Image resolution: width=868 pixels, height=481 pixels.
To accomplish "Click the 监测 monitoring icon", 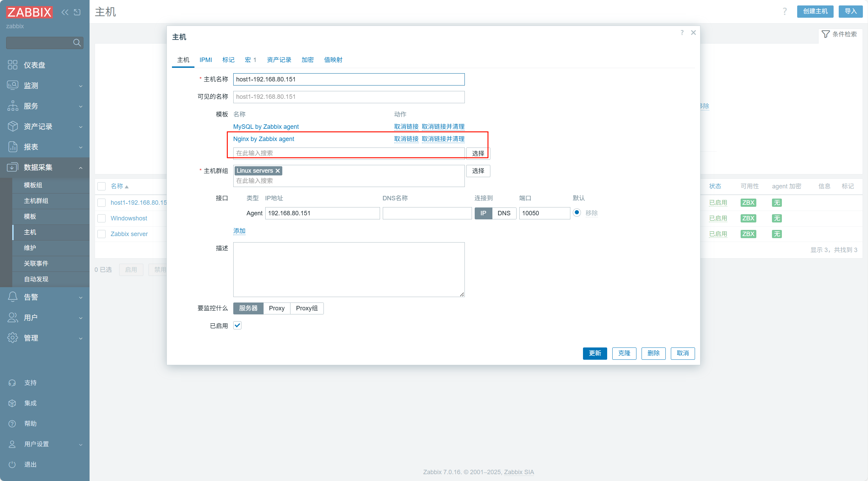I will (13, 85).
